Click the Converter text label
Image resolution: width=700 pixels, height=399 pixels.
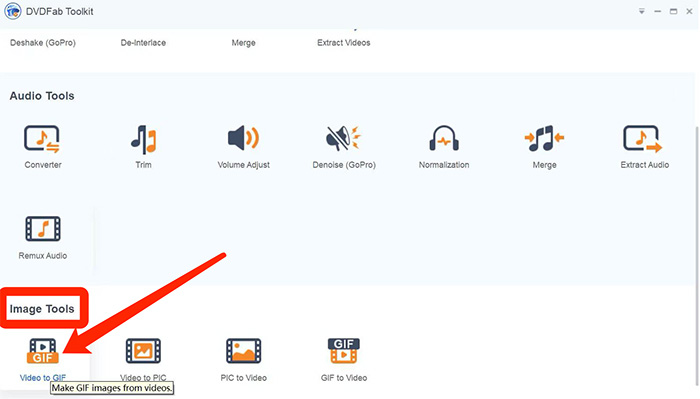[43, 165]
